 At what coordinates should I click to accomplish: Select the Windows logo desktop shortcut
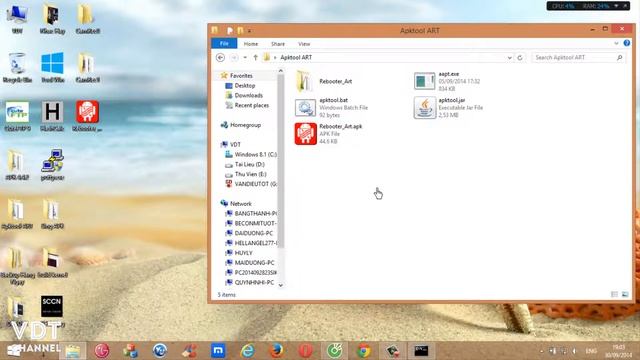pos(52,68)
